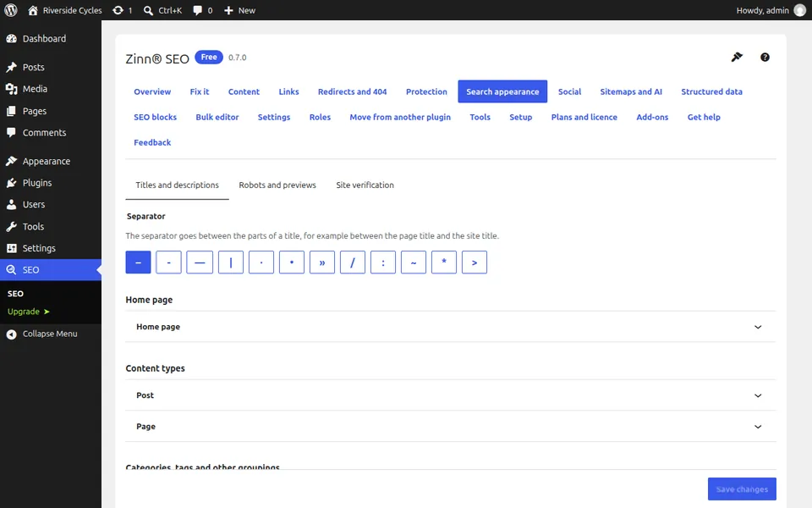This screenshot has width=812, height=508.
Task: Click the admin avatar beside Howdy, admin
Action: pyautogui.click(x=800, y=10)
